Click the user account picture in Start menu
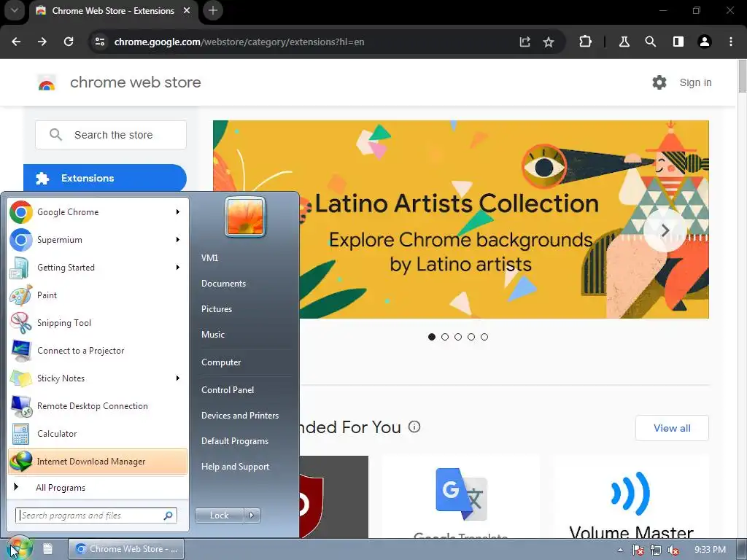 pos(245,217)
